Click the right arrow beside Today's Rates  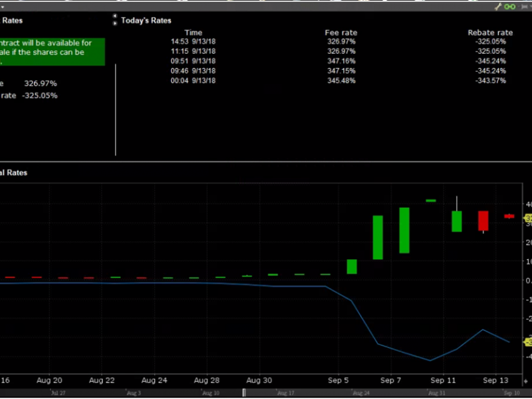[x=115, y=23]
